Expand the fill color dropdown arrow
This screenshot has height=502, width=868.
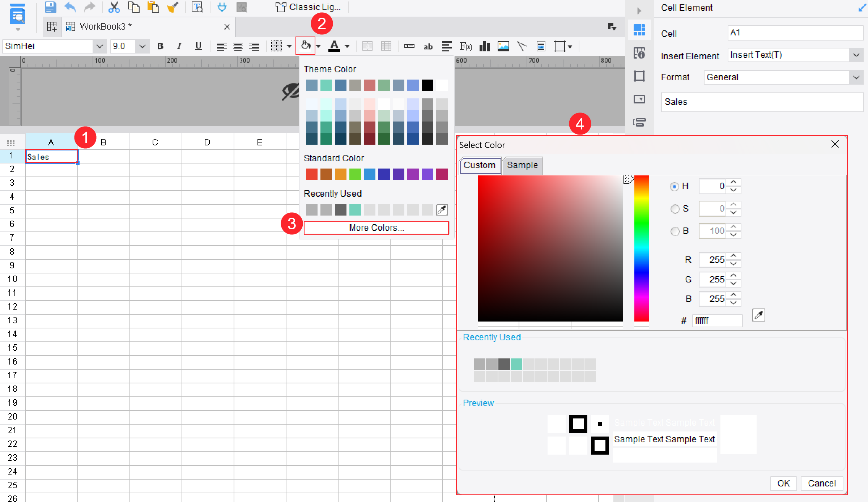point(318,46)
